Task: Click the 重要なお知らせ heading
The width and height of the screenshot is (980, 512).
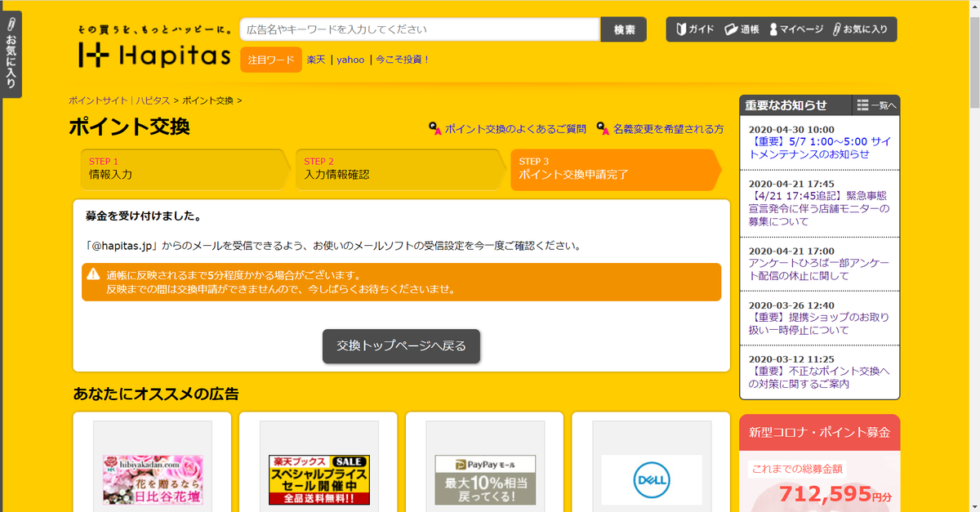Action: click(x=786, y=105)
